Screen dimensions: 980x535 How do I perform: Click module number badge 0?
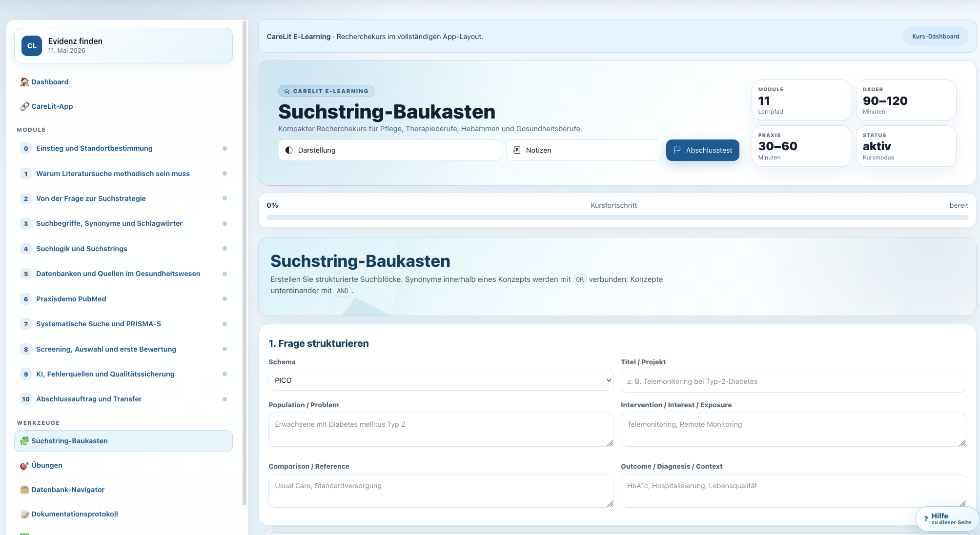(x=26, y=148)
